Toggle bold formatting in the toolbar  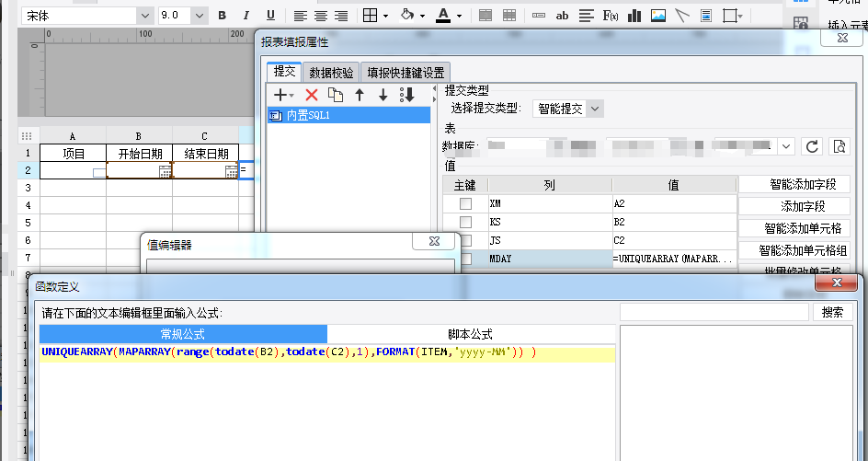[222, 16]
